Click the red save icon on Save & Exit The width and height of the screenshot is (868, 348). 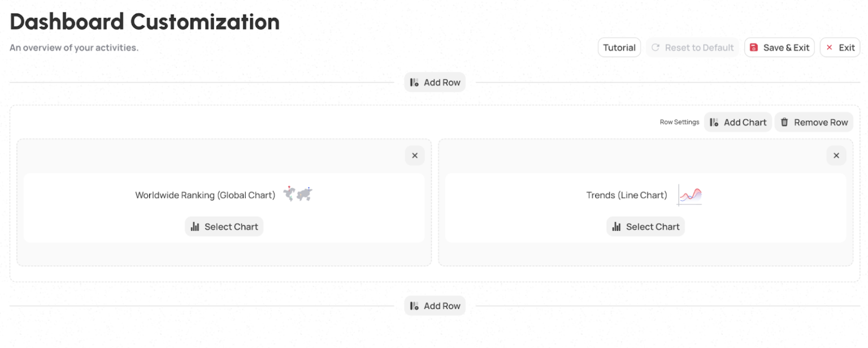(x=754, y=48)
